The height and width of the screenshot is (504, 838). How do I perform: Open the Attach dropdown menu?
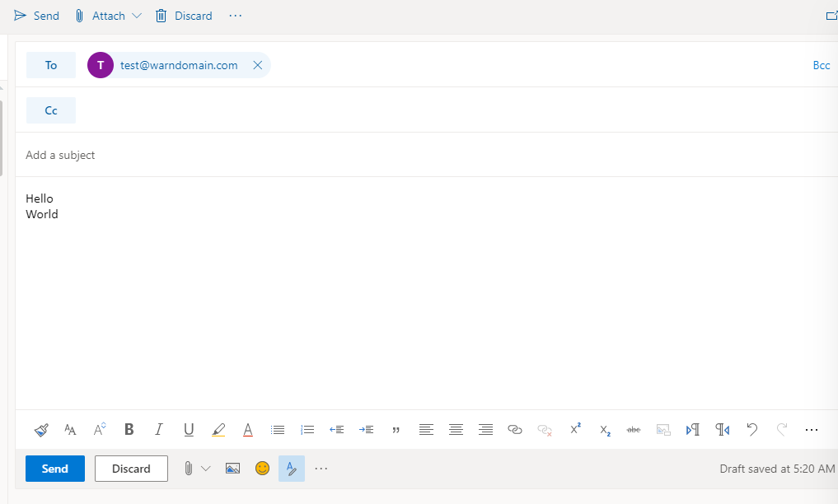click(x=137, y=15)
